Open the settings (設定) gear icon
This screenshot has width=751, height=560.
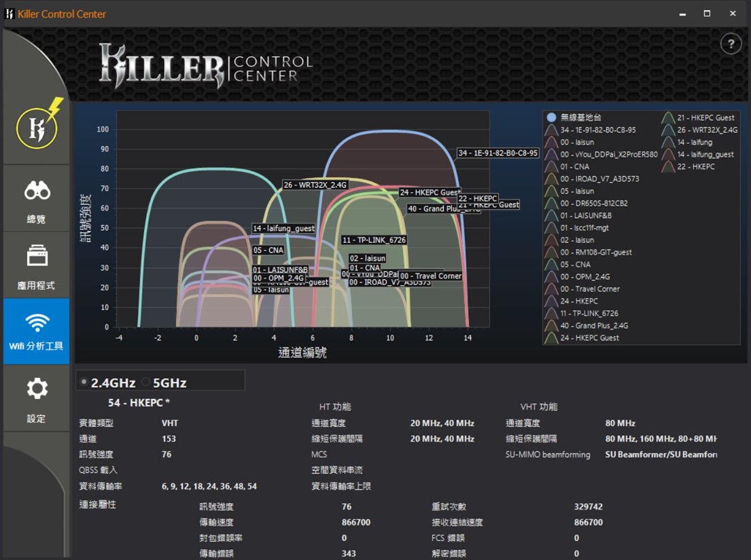click(x=37, y=389)
